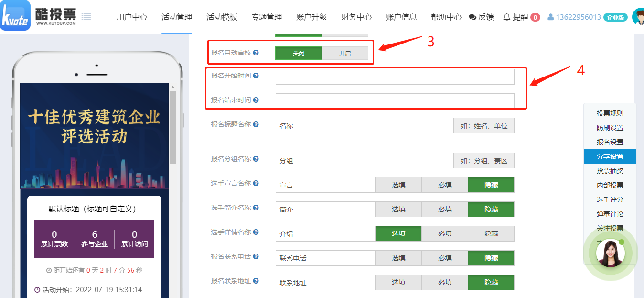
Task: Open the 用户中心 menu
Action: click(x=132, y=17)
